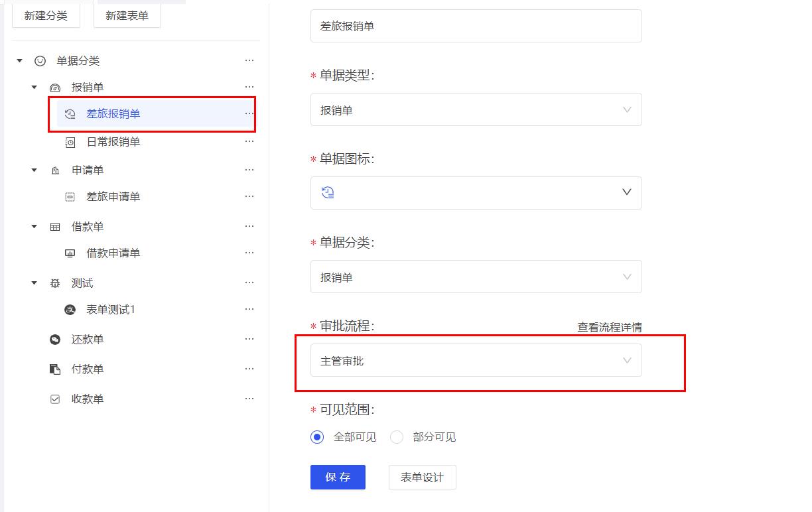
Task: Open more options for 报销单 category
Action: pos(249,86)
